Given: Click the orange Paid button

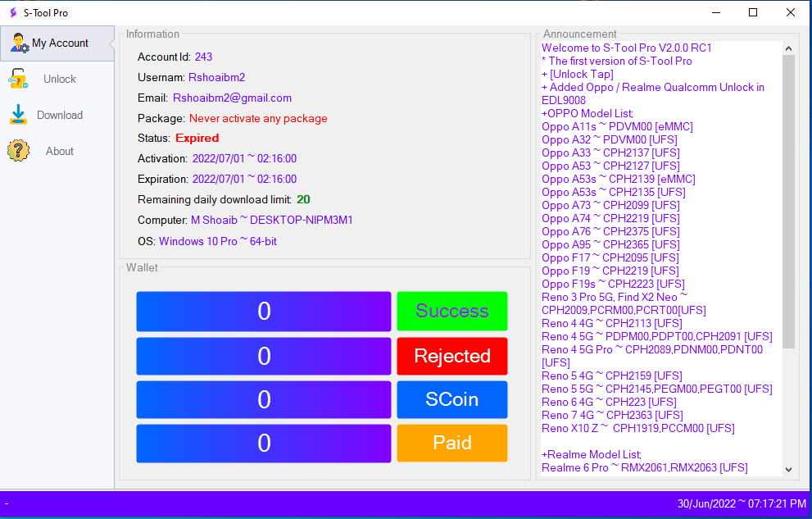Looking at the screenshot, I should [451, 443].
